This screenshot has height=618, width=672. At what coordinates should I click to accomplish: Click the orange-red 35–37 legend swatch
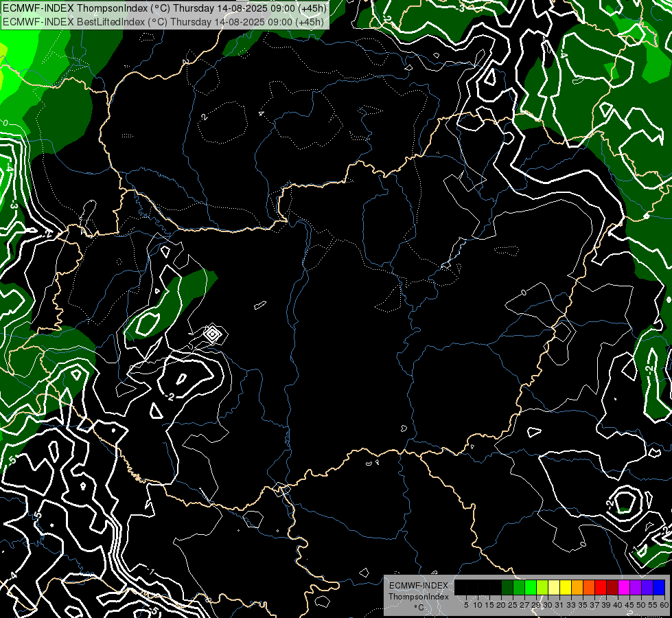coord(589,587)
